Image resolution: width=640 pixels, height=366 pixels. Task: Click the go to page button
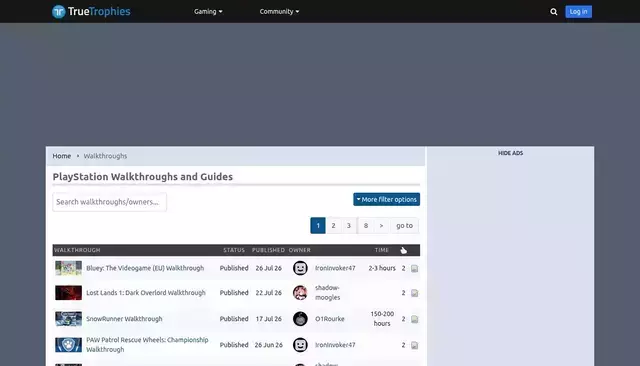click(x=404, y=226)
